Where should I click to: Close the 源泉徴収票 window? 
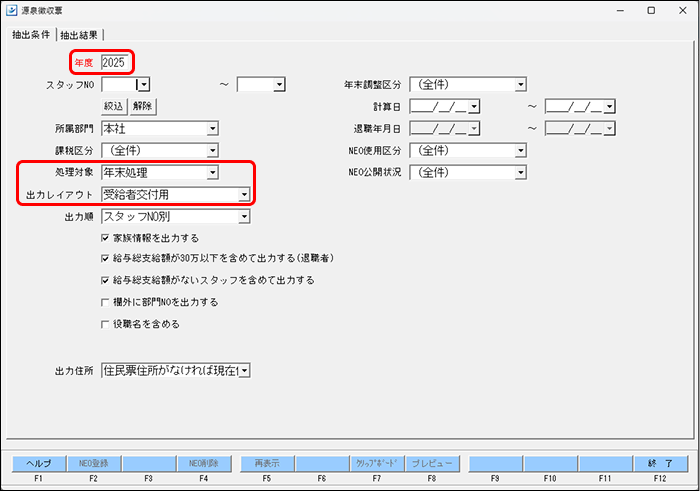pyautogui.click(x=683, y=10)
